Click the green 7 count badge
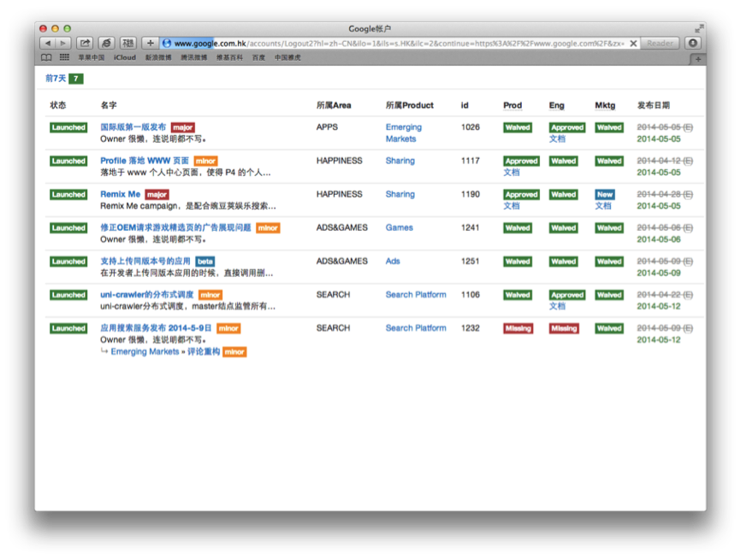741x560 pixels. click(x=75, y=79)
